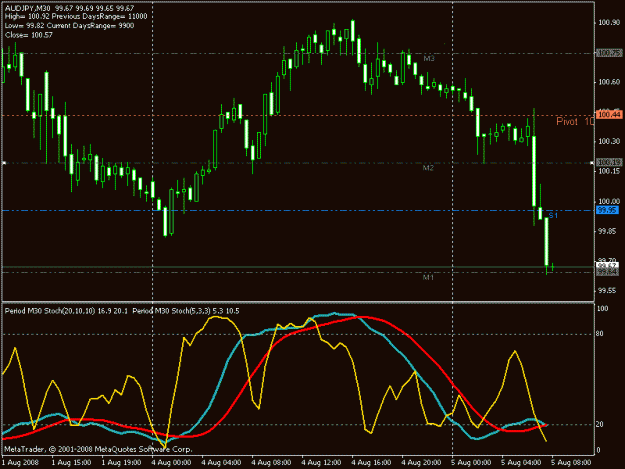Click the 'Close= 100.57' label
The width and height of the screenshot is (625, 469).
[29, 35]
